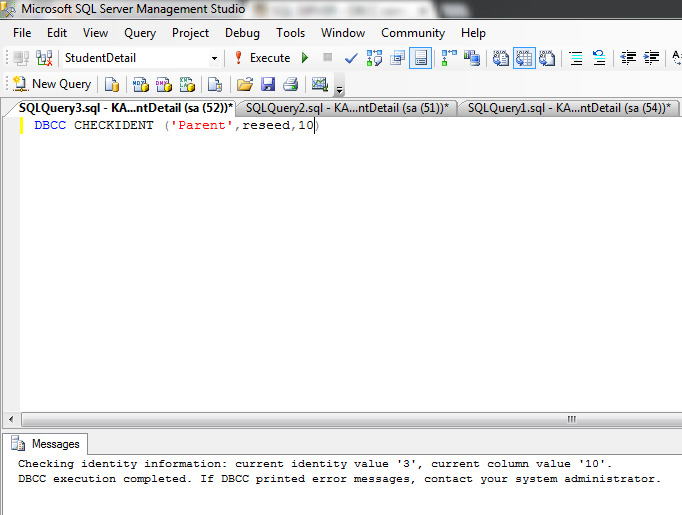
Task: Click the Increase Indent icon
Action: point(651,58)
